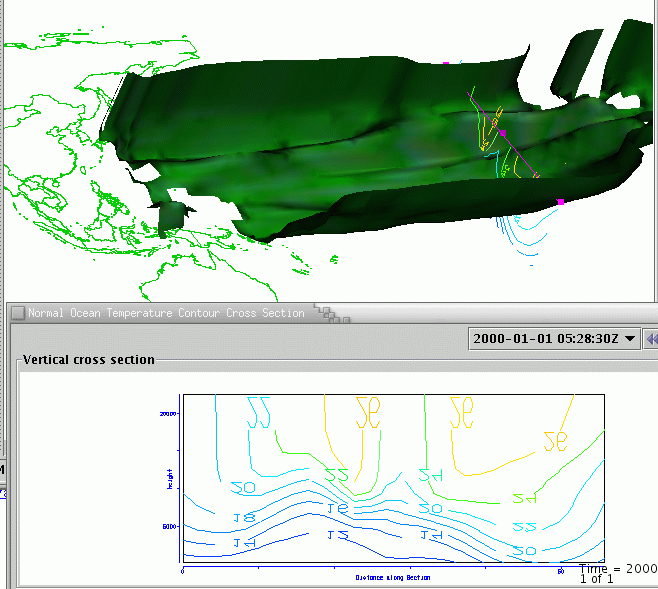Click the 'Time = 2000' readout
The image size is (658, 589).
pos(618,567)
